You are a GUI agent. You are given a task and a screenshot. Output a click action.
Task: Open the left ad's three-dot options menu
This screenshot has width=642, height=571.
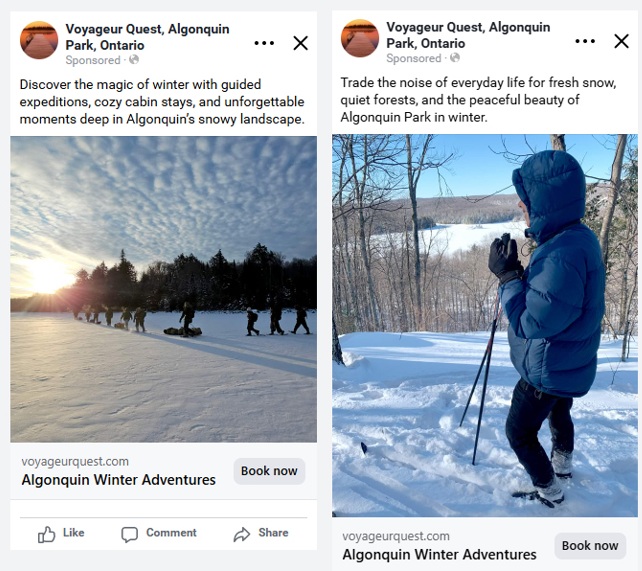tap(264, 43)
